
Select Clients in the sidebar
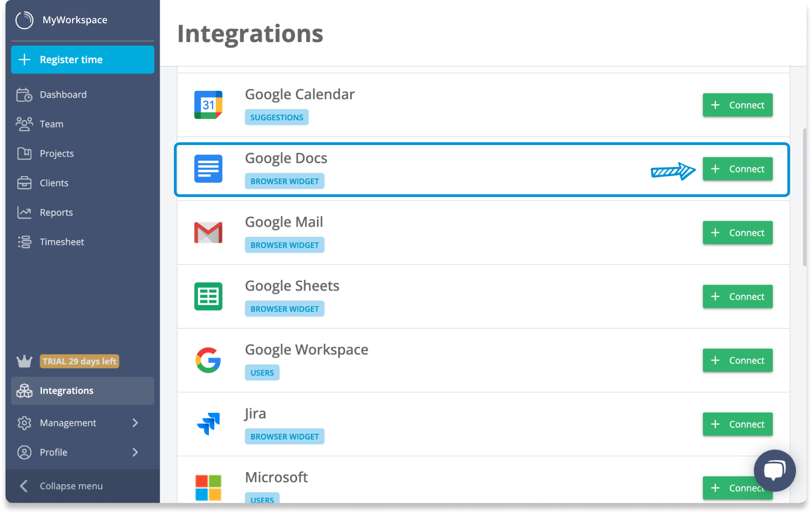pyautogui.click(x=82, y=183)
